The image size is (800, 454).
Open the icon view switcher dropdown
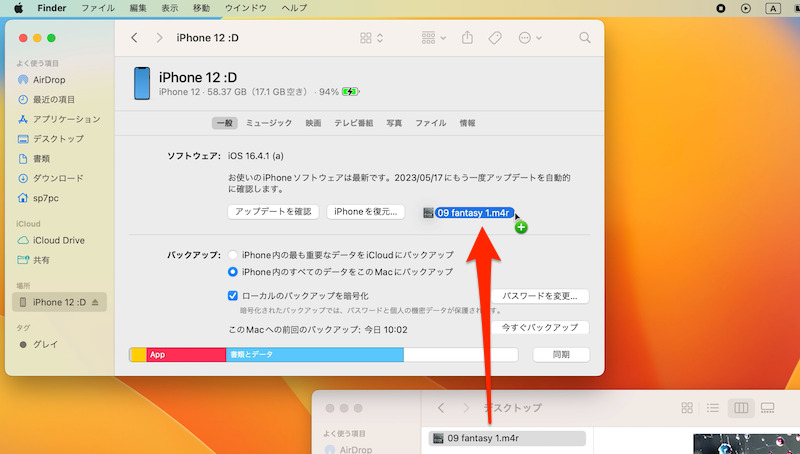(371, 38)
